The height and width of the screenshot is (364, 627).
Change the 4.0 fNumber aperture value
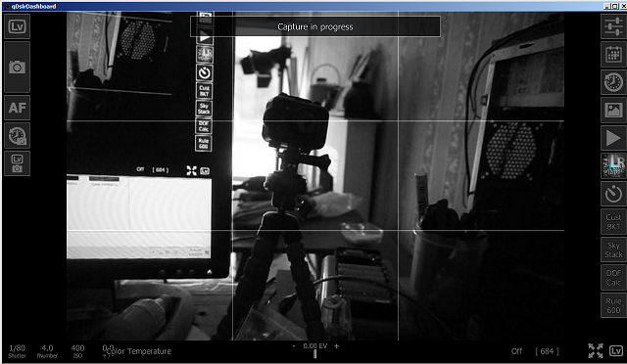(x=47, y=351)
